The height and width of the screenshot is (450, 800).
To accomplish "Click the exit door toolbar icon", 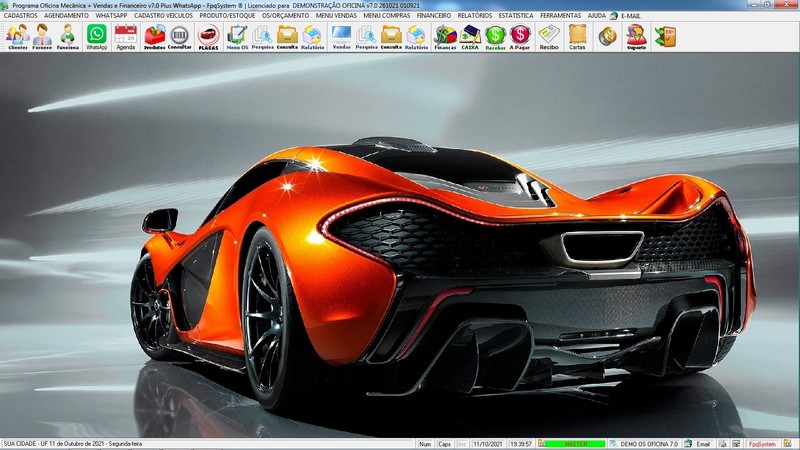I will (665, 37).
